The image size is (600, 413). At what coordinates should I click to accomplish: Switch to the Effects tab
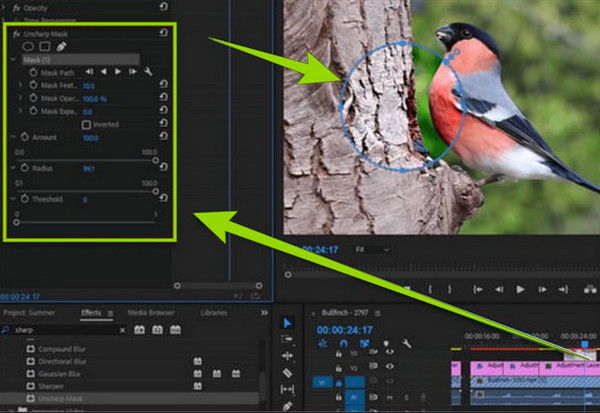click(x=91, y=313)
